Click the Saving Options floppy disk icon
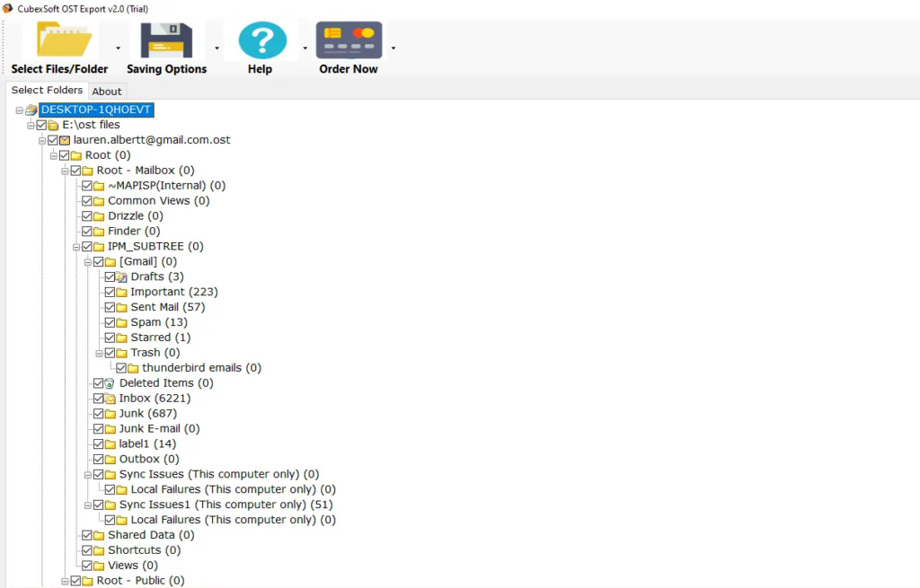This screenshot has height=588, width=920. [166, 39]
